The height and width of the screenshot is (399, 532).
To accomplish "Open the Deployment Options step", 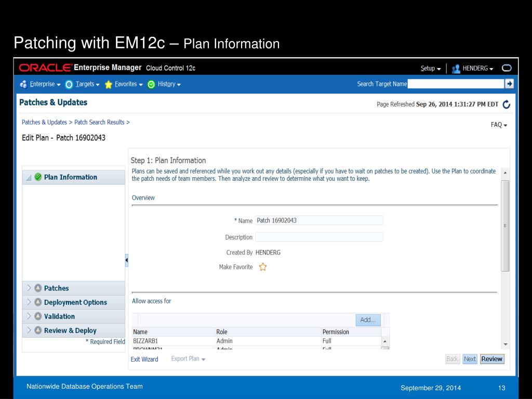I will pos(75,303).
